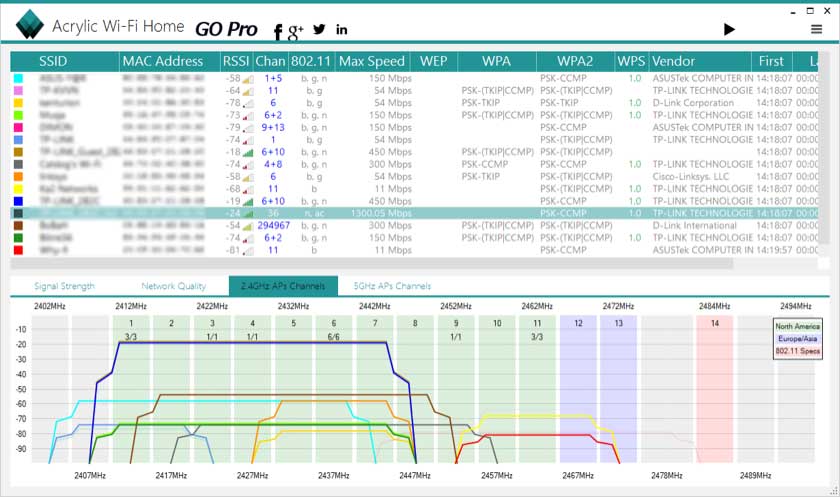Image resolution: width=840 pixels, height=497 pixels.
Task: Open the Facebook social icon
Action: tap(278, 31)
